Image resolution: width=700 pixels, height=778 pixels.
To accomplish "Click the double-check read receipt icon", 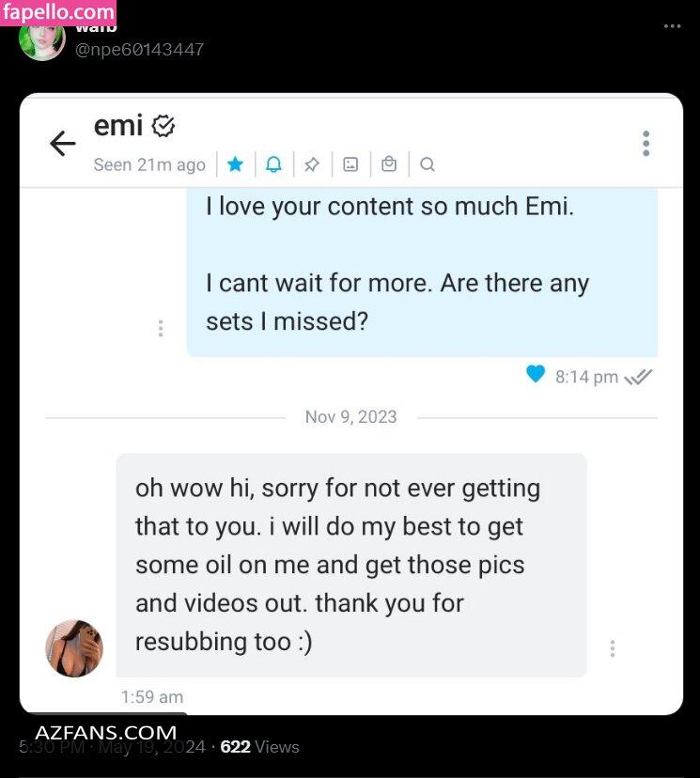I will (x=638, y=377).
